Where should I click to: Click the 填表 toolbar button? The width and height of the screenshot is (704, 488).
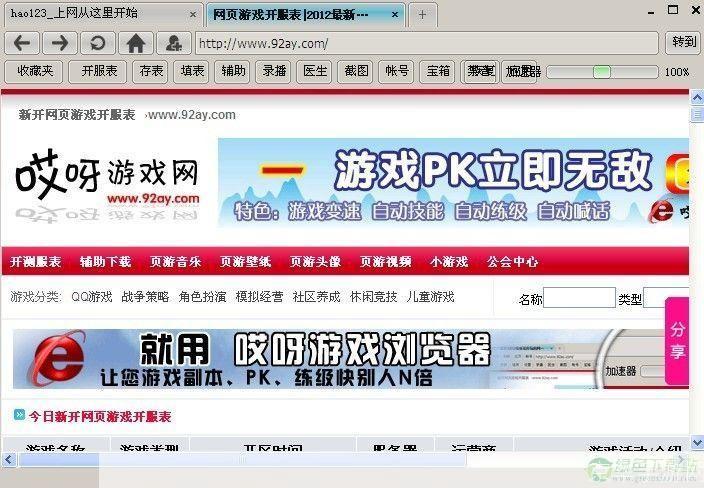tap(192, 71)
